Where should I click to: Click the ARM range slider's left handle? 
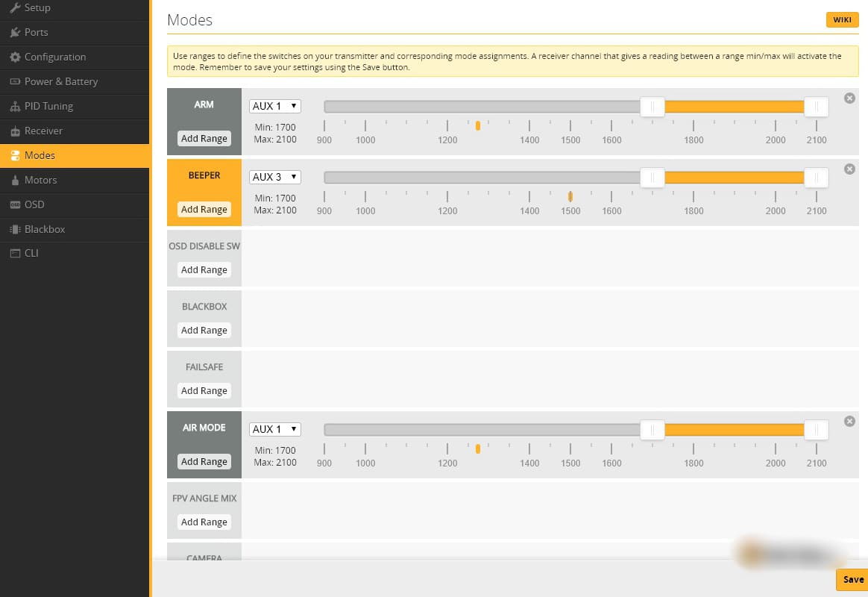(x=652, y=106)
